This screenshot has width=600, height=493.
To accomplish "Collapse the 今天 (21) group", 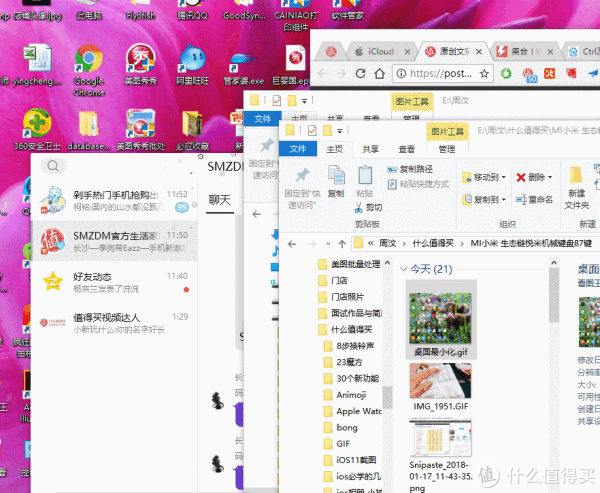I will click(403, 269).
